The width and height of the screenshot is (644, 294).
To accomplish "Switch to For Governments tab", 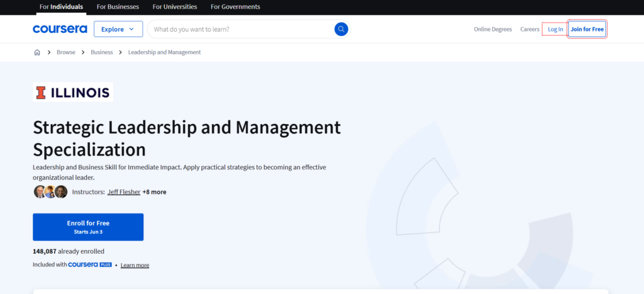I will click(235, 7).
